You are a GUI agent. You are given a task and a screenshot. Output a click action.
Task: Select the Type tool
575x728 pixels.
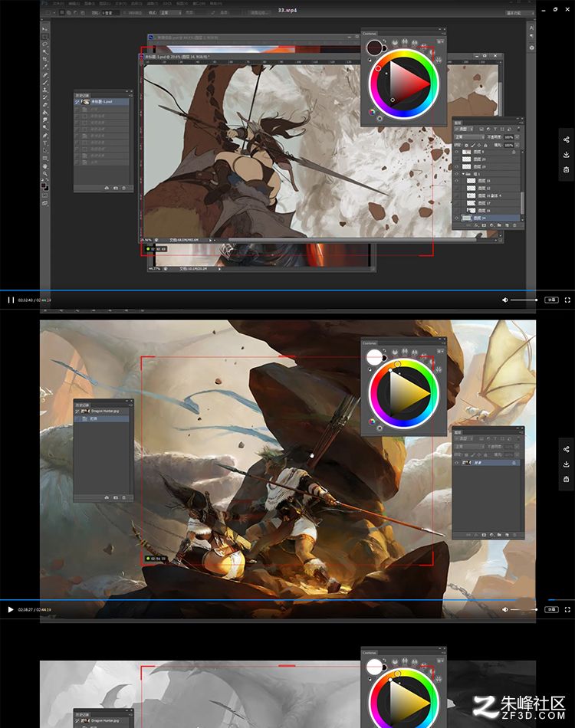44,143
